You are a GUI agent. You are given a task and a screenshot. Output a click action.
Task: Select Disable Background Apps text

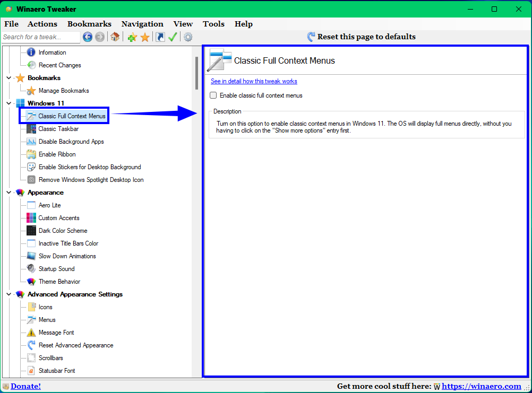coord(71,142)
